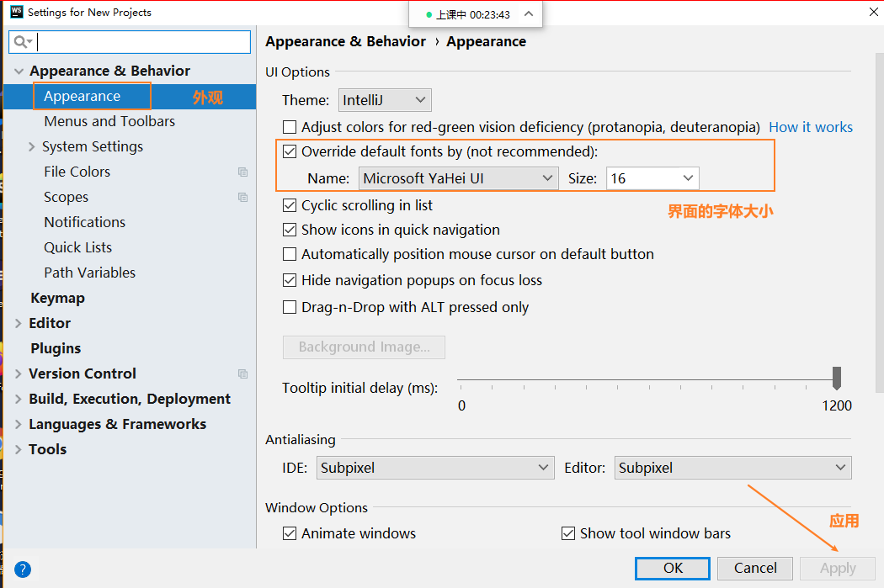Viewport: 884px width, 588px height.
Task: Expand Languages & Frameworks node
Action: 18,425
